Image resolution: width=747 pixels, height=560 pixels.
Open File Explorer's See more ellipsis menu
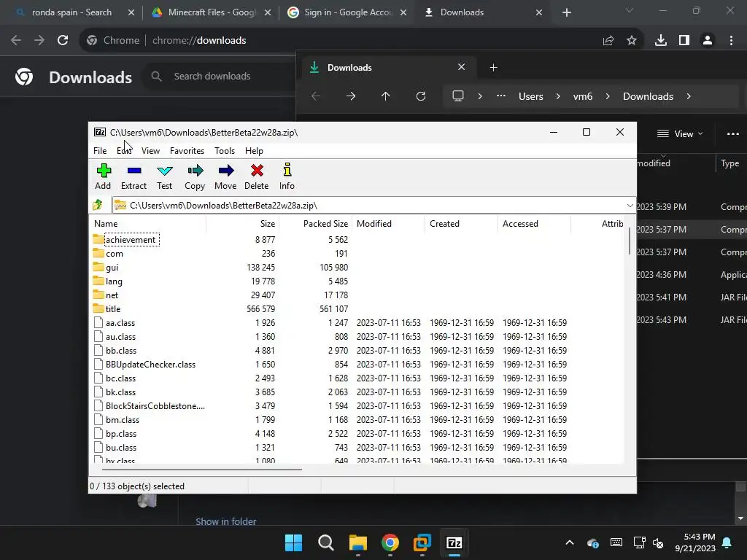click(733, 134)
